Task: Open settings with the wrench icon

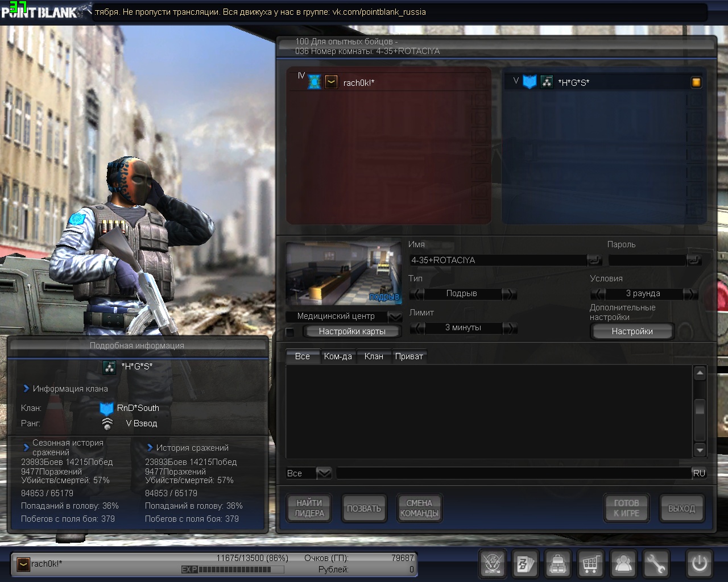Action: (656, 564)
